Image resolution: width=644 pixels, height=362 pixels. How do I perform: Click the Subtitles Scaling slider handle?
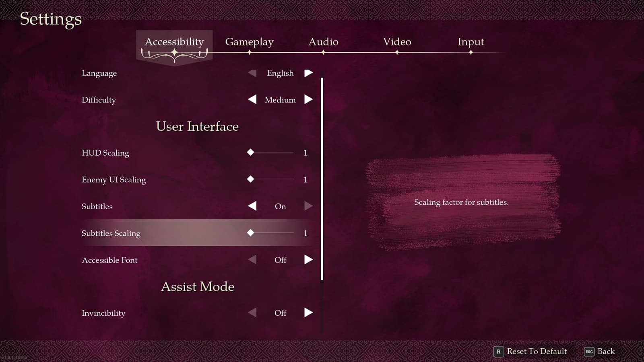[x=250, y=232]
